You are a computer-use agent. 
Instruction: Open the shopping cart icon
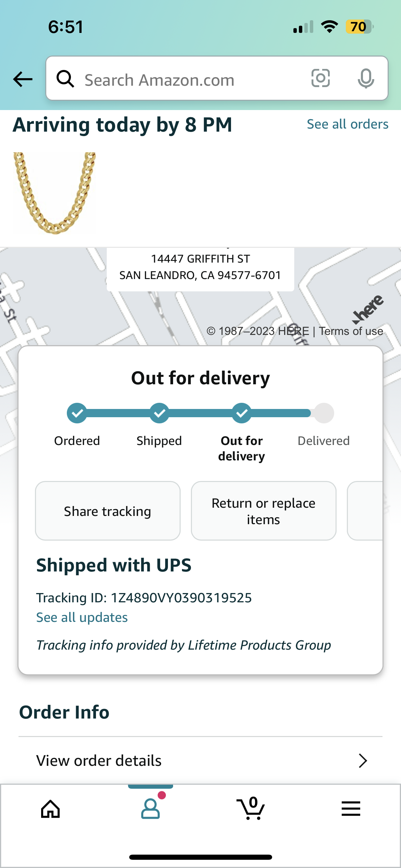pyautogui.click(x=251, y=808)
